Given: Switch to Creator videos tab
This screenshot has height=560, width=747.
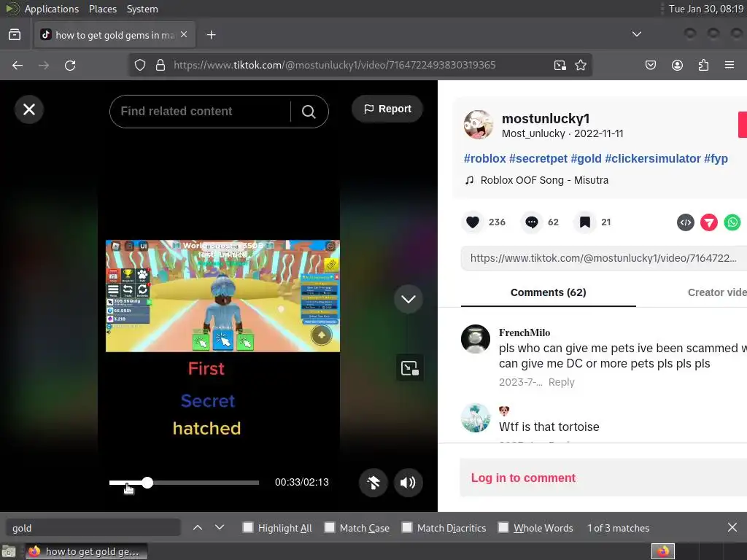Looking at the screenshot, I should (x=716, y=292).
